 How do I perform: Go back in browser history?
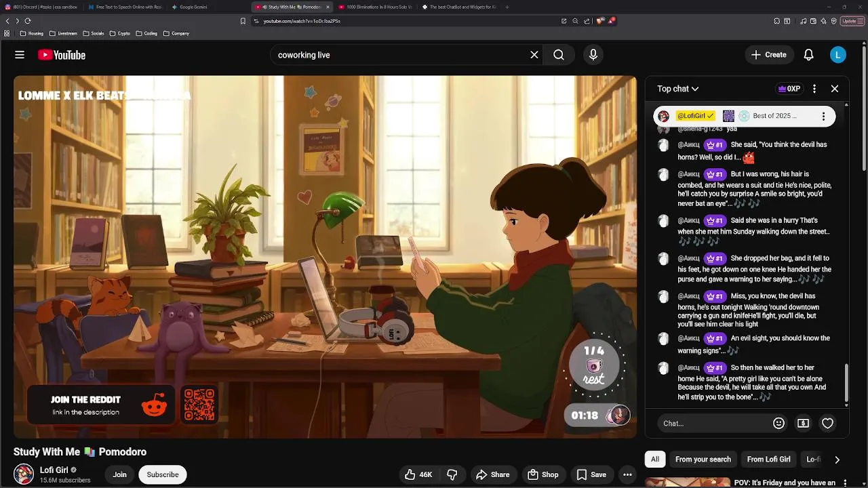pos(7,21)
